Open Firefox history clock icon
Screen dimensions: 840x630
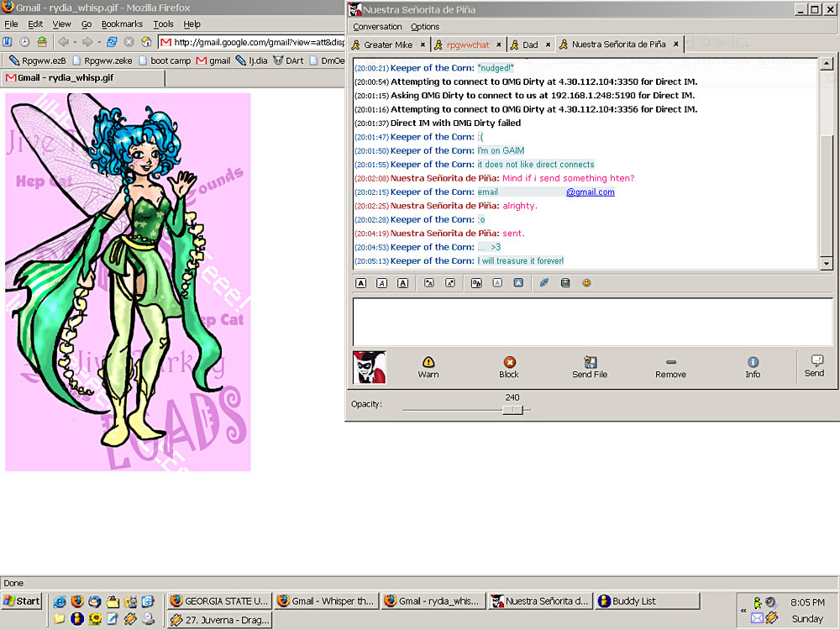[x=24, y=42]
